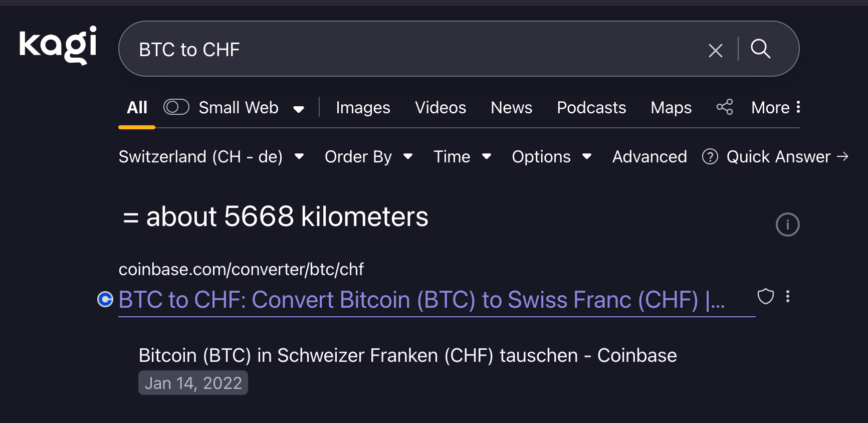Screen dimensions: 868x423
Task: Open the Order By dropdown
Action: pos(368,157)
